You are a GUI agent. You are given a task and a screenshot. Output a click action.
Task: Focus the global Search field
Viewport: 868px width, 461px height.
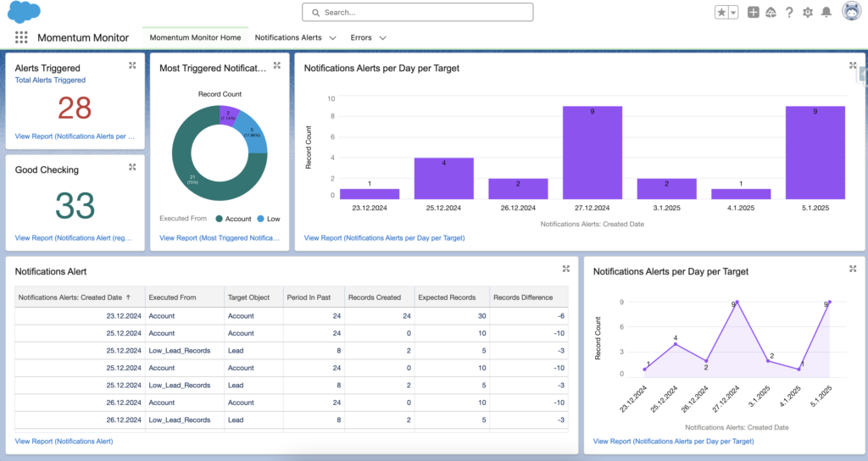point(418,12)
